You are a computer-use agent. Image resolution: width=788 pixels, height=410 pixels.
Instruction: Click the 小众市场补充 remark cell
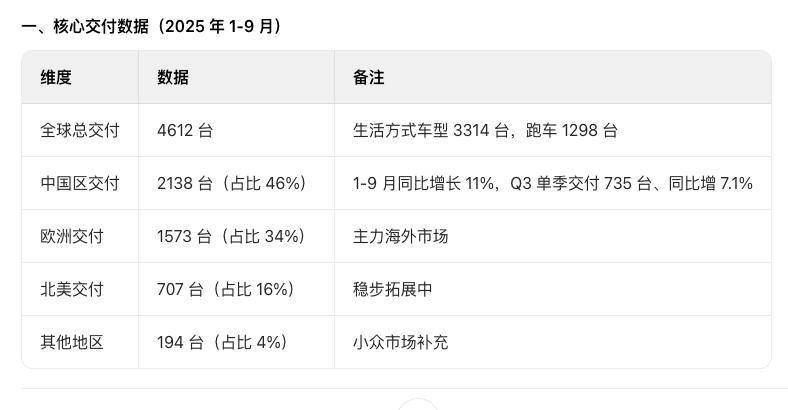401,342
